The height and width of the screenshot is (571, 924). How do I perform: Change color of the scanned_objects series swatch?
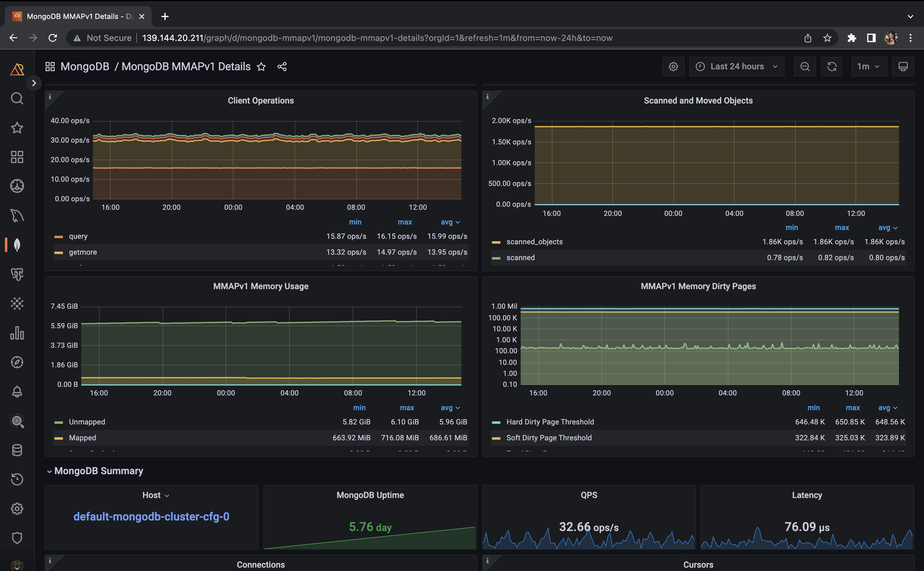point(496,242)
